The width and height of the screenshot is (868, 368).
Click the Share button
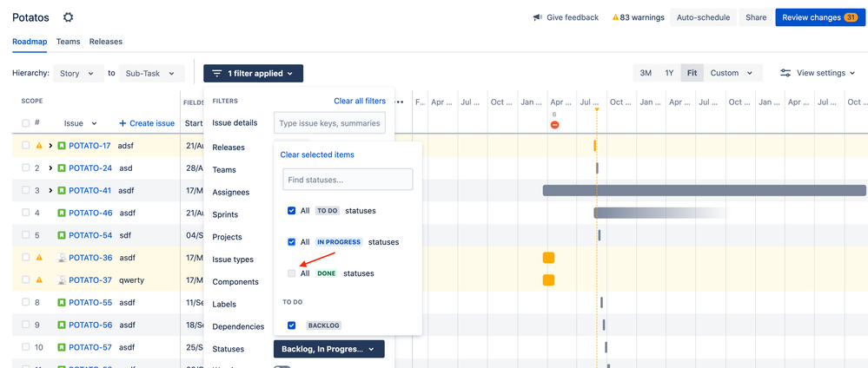point(756,17)
